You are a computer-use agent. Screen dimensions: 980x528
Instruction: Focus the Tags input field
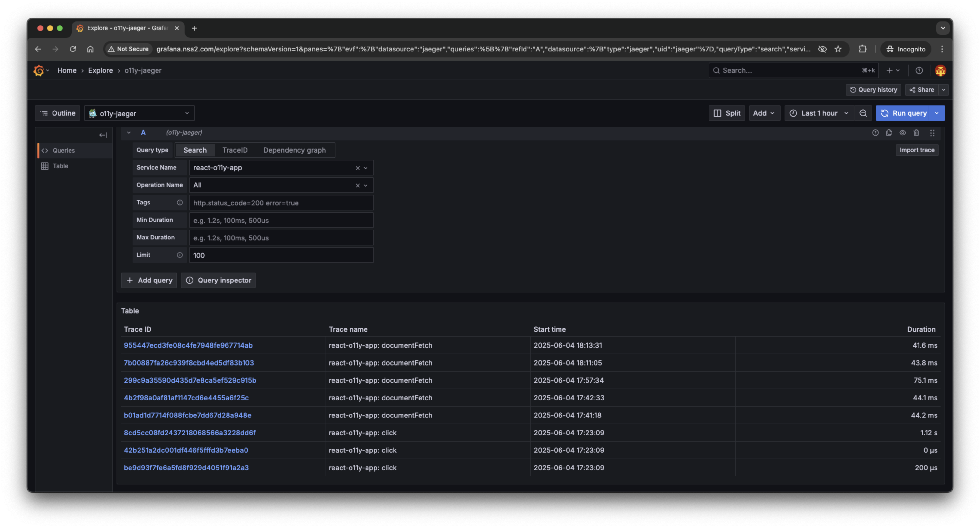pyautogui.click(x=281, y=203)
